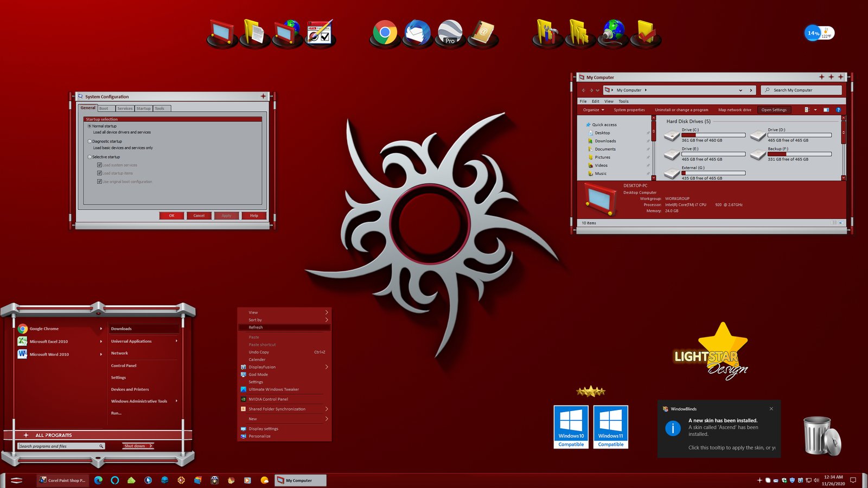Open the globe network icon in right dock group
The height and width of the screenshot is (488, 868).
(x=612, y=33)
